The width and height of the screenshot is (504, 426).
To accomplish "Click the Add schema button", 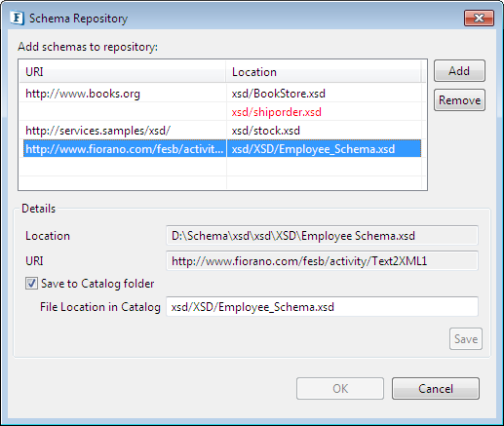I will click(x=459, y=71).
